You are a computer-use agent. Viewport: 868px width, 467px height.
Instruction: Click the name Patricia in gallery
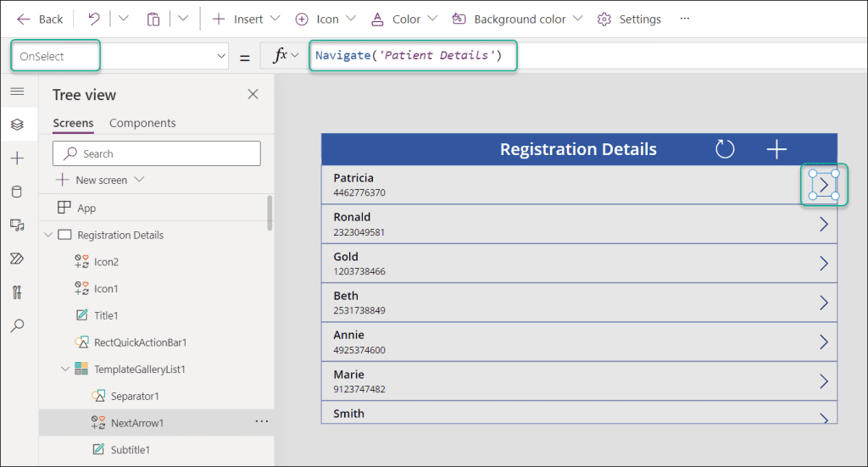pos(353,178)
